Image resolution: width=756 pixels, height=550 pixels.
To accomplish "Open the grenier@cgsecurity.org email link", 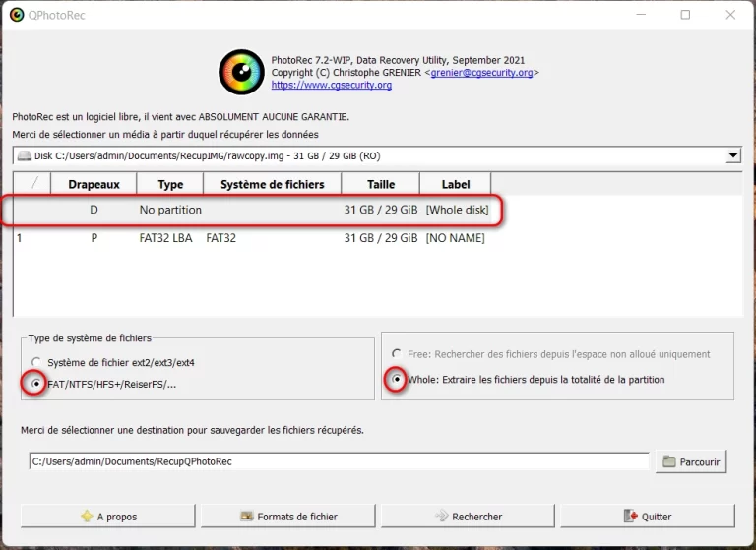I will point(481,72).
